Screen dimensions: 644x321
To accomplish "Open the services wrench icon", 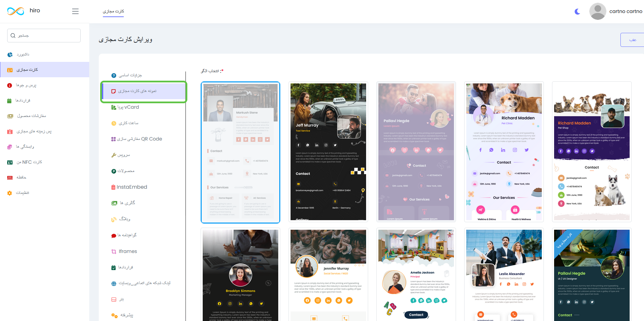I will point(114,155).
